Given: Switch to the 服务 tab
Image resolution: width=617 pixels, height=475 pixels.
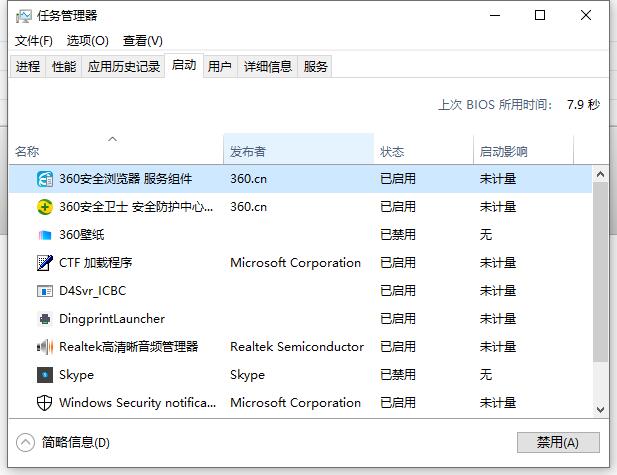Looking at the screenshot, I should pos(315,67).
